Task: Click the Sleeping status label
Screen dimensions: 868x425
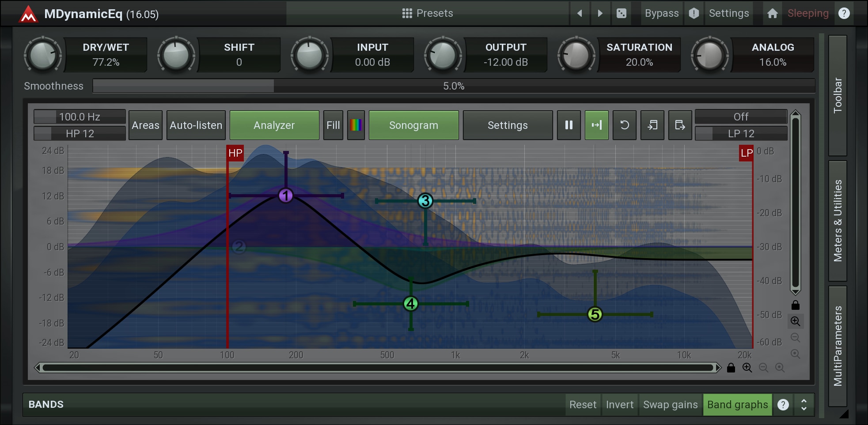Action: click(808, 13)
